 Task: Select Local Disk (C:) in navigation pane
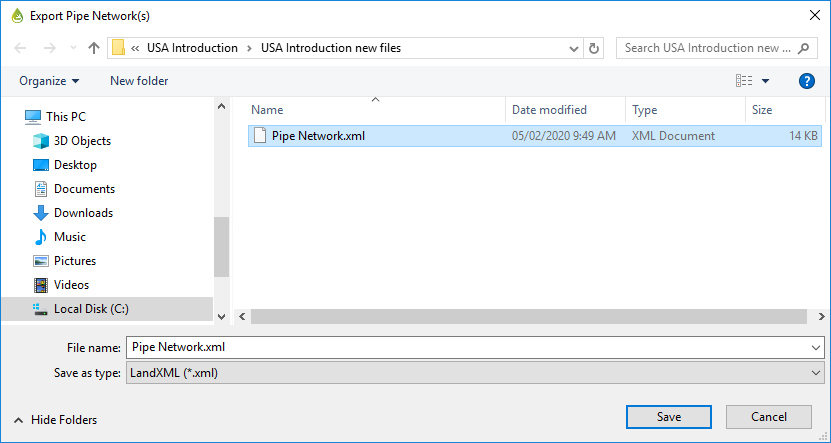click(91, 309)
